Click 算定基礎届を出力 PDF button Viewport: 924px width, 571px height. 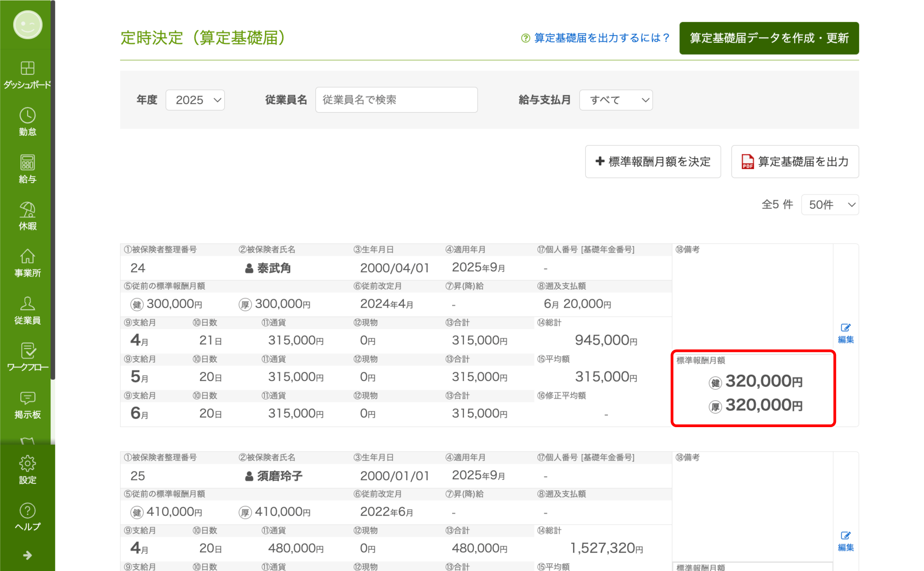(795, 161)
